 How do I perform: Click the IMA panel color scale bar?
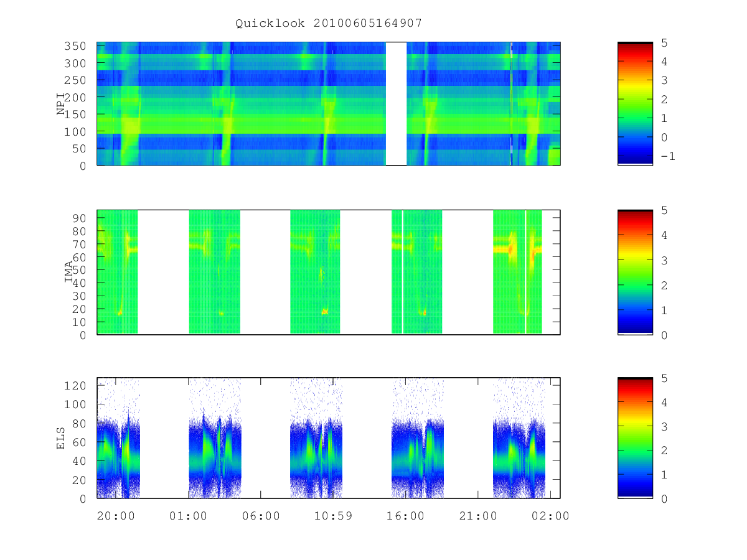tap(635, 272)
